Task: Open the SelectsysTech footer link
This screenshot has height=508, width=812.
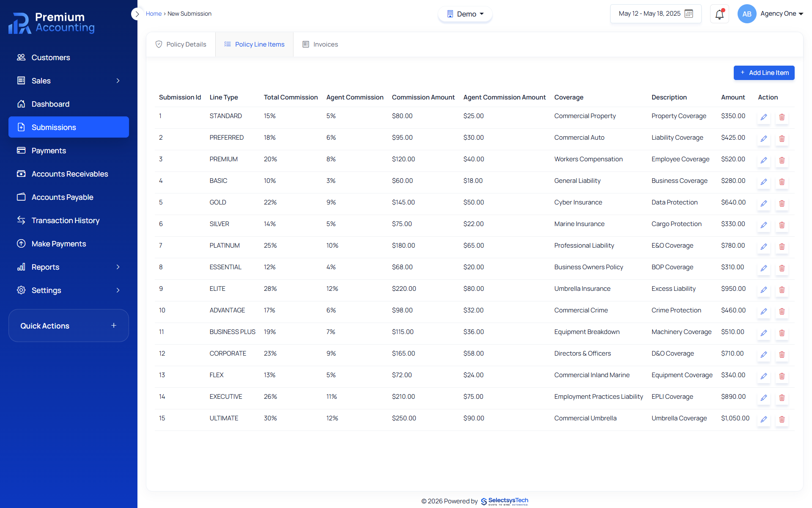Action: (x=505, y=501)
